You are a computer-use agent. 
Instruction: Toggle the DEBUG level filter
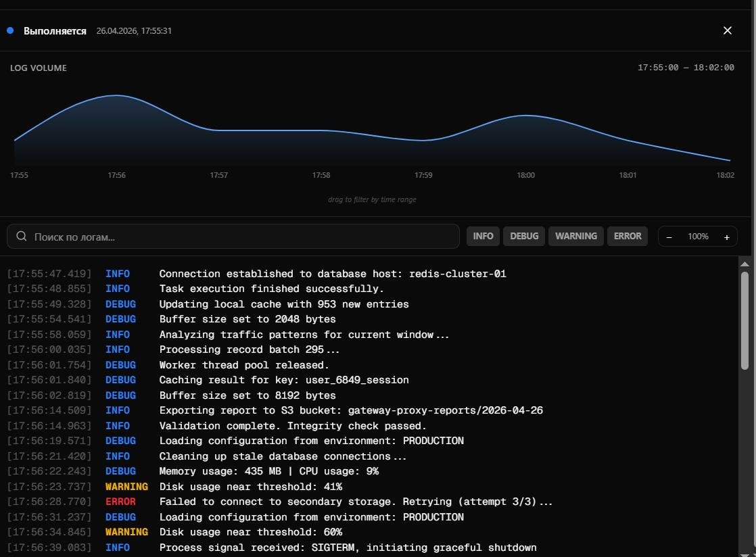tap(524, 237)
